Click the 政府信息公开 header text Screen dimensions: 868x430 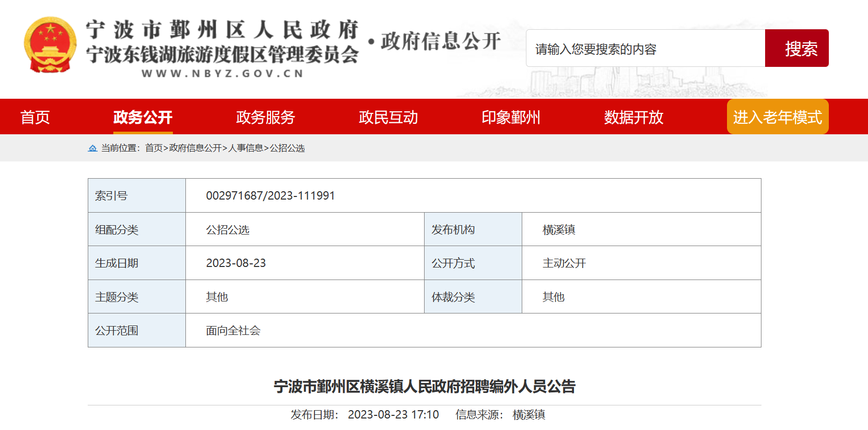(441, 41)
